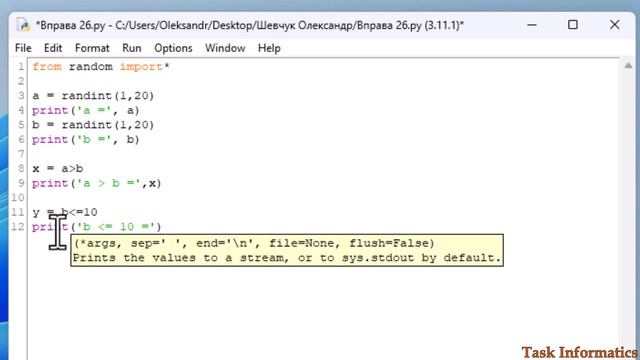Image resolution: width=640 pixels, height=360 pixels.
Task: Click line 11 'y = b<=10'
Action: tap(65, 212)
